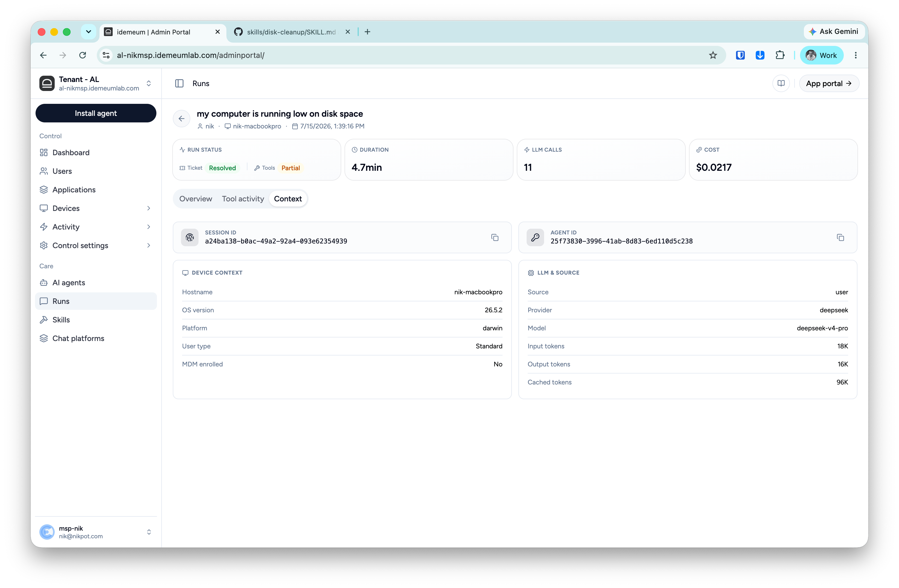Reload the current page
Viewport: 899px width, 588px height.
click(82, 55)
